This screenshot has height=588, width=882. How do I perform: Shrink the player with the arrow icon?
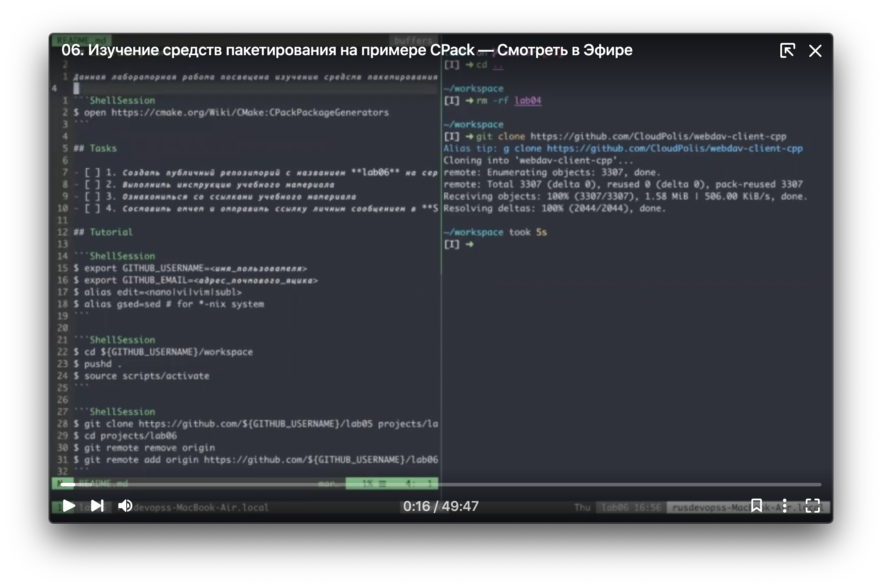pyautogui.click(x=787, y=50)
